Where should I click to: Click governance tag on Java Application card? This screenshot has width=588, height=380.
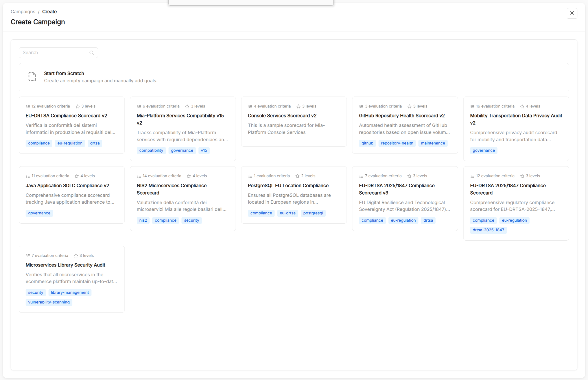39,213
